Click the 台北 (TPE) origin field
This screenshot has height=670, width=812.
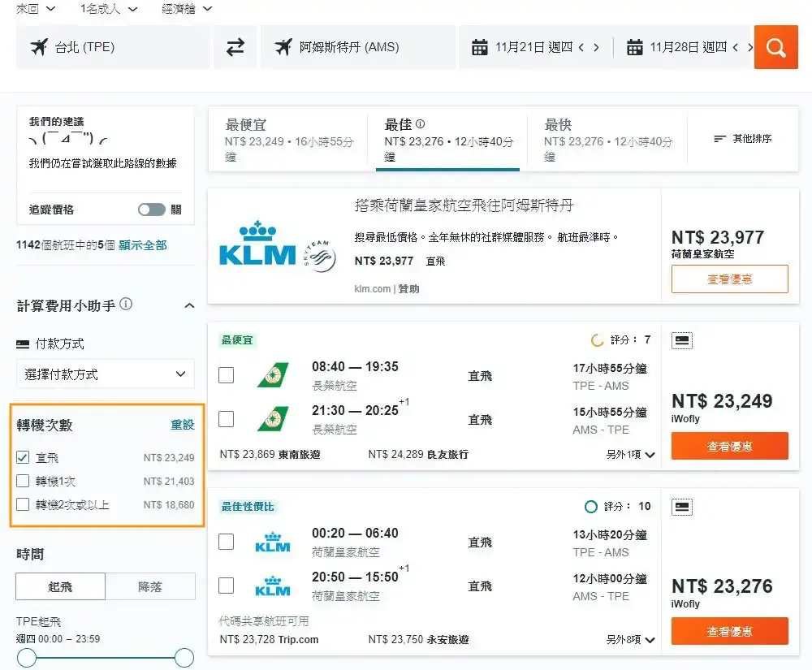[113, 47]
